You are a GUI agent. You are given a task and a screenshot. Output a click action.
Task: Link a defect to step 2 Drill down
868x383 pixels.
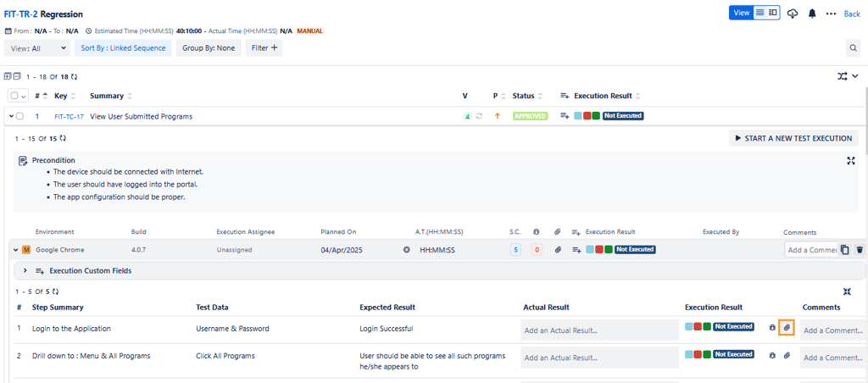tap(772, 355)
